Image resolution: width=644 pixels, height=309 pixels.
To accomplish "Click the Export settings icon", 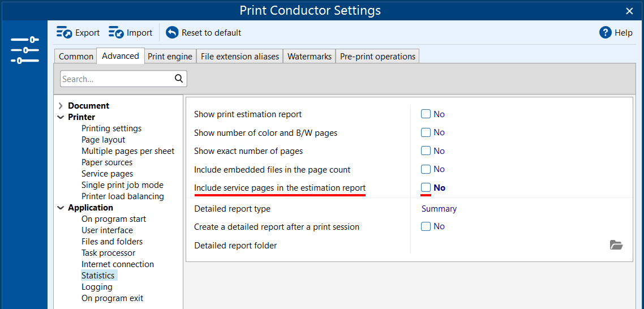I will (x=65, y=33).
